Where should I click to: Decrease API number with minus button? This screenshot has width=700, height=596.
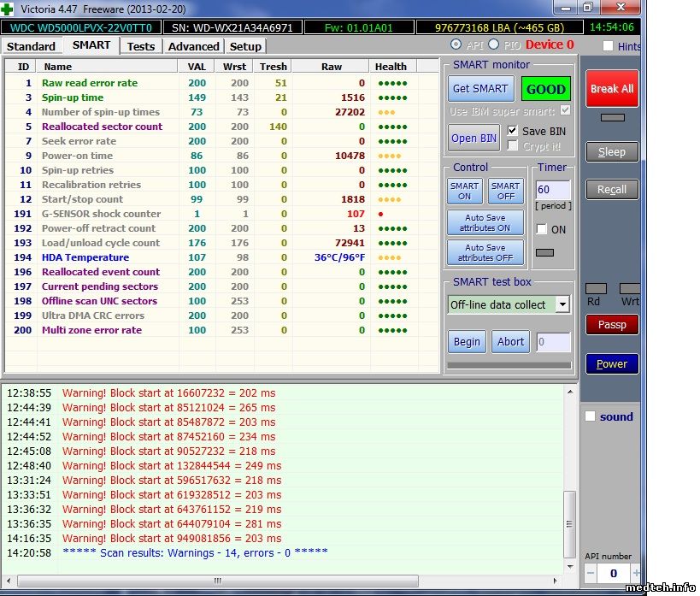pos(591,572)
